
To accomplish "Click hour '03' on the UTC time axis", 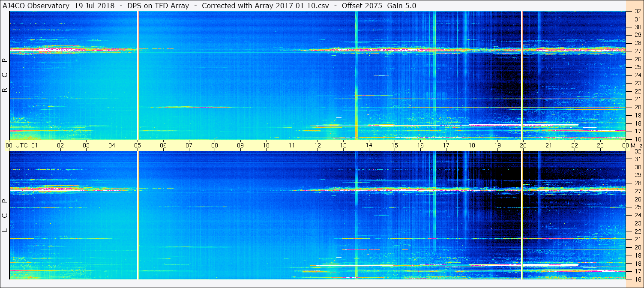I will tap(86, 145).
